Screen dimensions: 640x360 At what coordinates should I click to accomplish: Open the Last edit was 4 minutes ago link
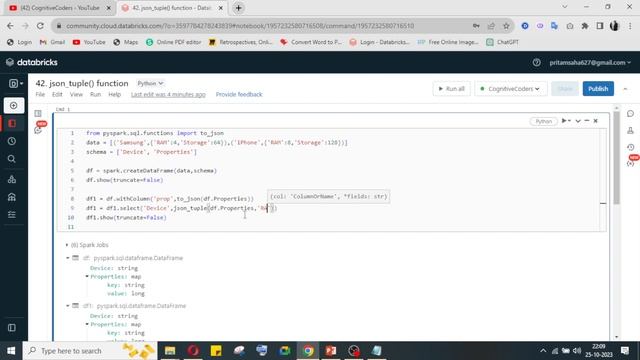pyautogui.click(x=168, y=94)
